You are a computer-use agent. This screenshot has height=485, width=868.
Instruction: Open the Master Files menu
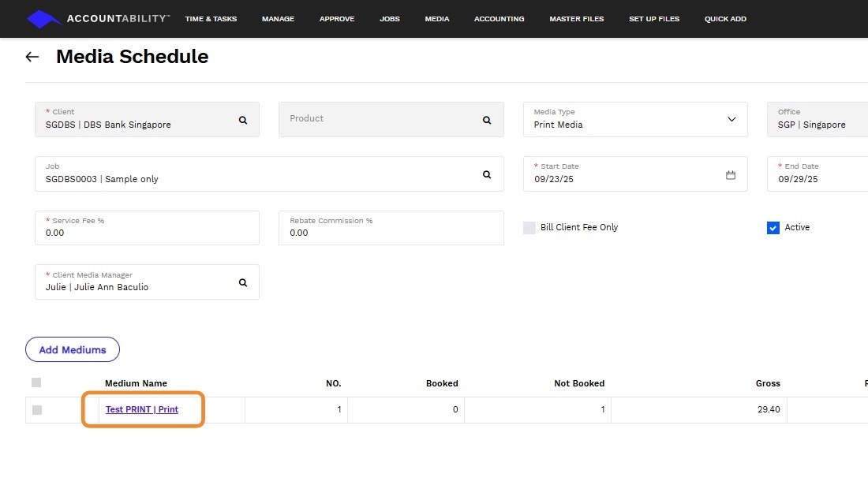click(576, 19)
